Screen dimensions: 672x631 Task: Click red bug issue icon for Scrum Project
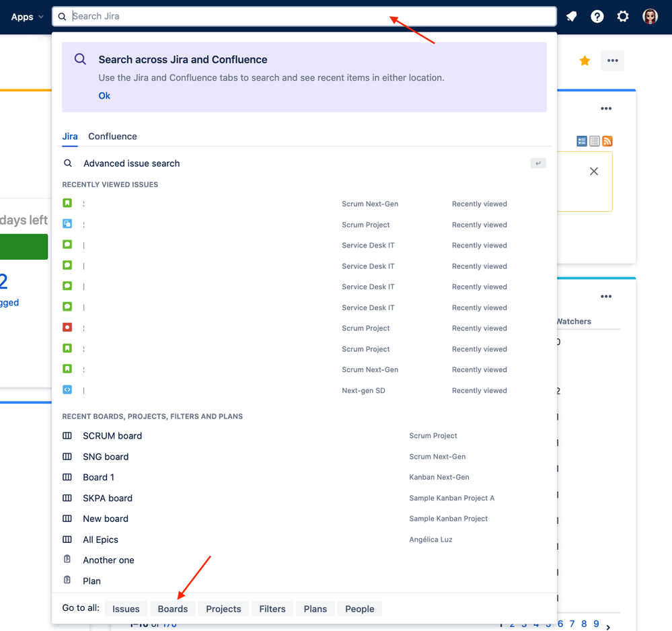(x=67, y=328)
